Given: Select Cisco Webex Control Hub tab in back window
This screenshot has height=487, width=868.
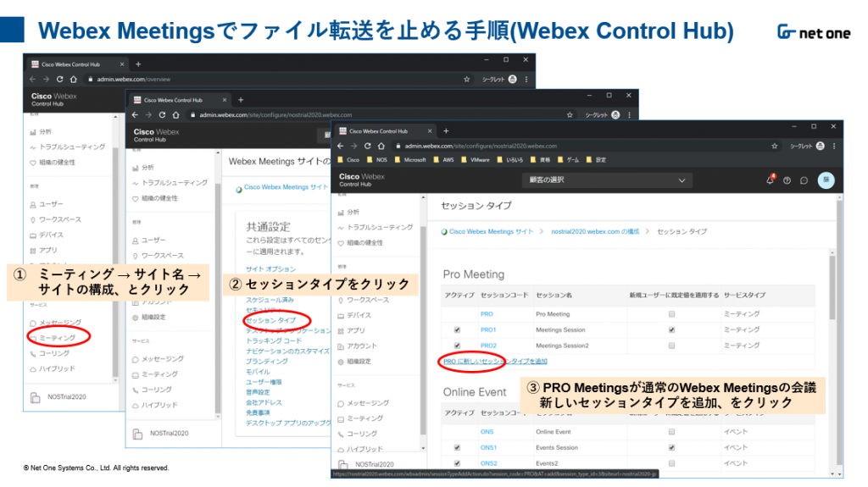Looking at the screenshot, I should (77, 64).
